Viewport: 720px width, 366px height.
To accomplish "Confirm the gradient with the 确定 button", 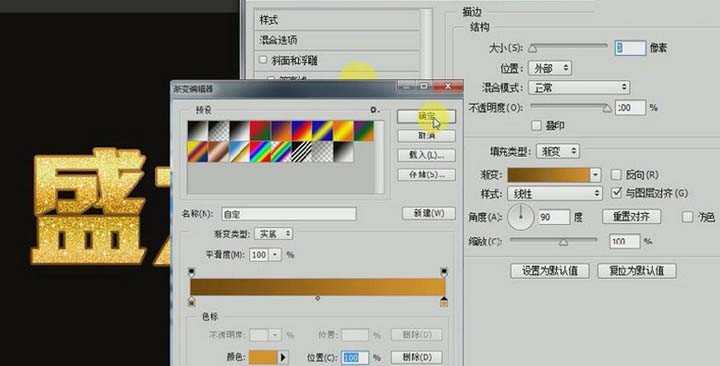I will click(426, 117).
